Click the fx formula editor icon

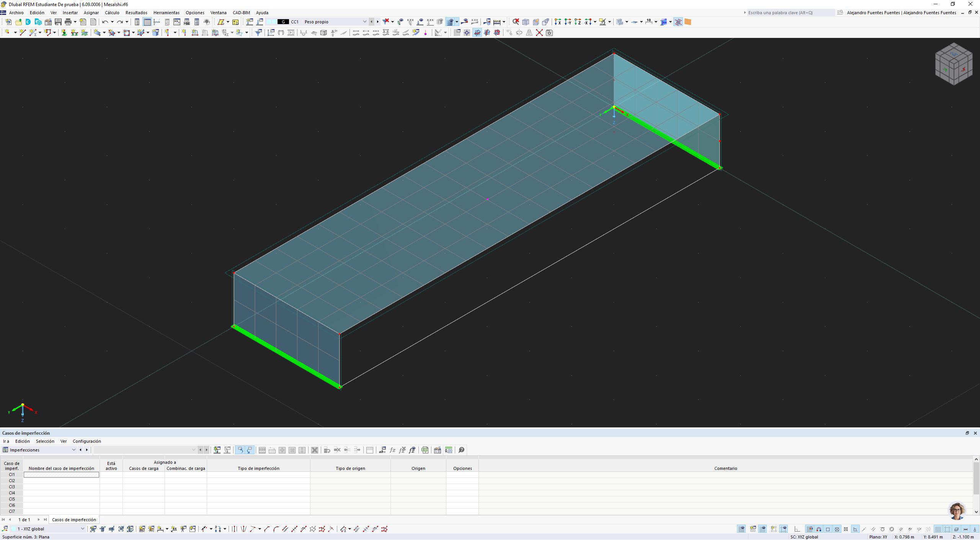[392, 450]
